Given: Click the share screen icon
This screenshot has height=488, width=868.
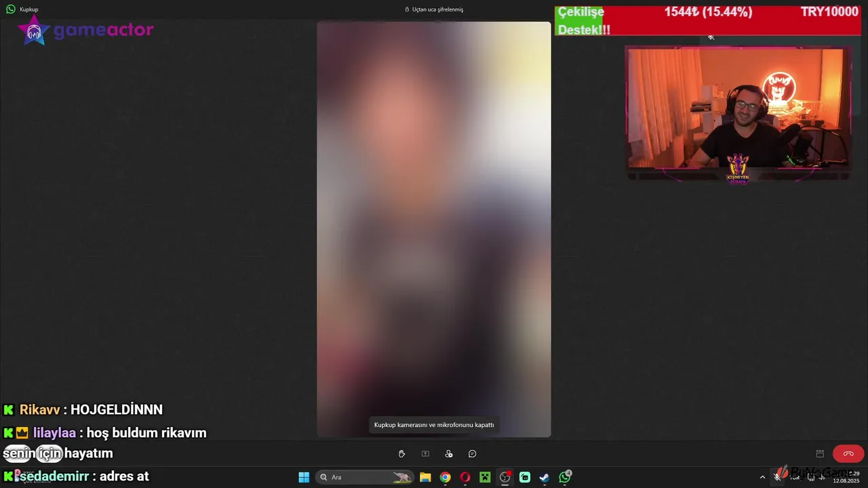Looking at the screenshot, I should (425, 454).
